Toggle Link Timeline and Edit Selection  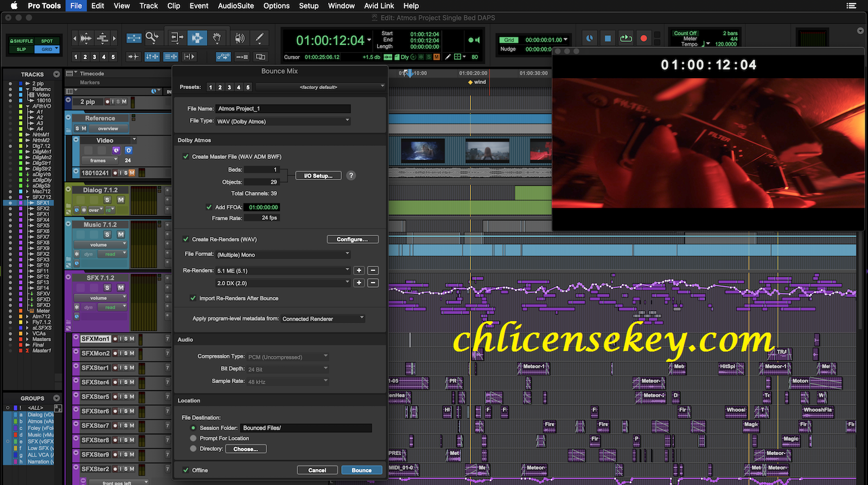[152, 56]
